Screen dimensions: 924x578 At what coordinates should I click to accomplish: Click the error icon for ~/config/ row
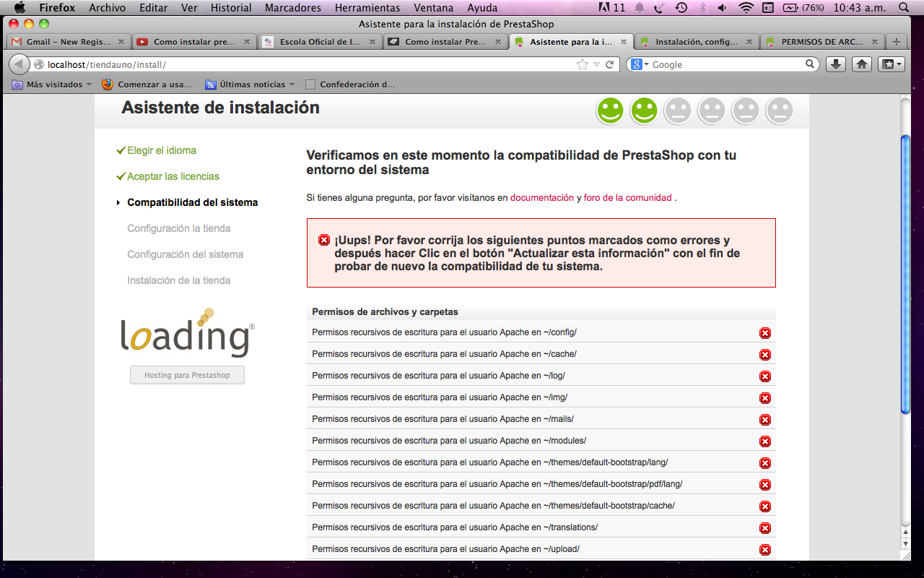tap(765, 333)
